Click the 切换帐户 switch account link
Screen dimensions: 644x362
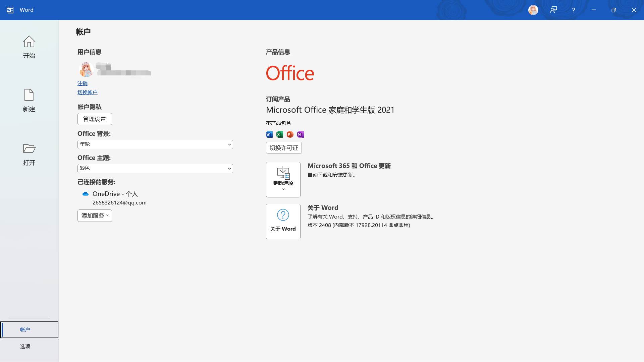[x=87, y=93]
